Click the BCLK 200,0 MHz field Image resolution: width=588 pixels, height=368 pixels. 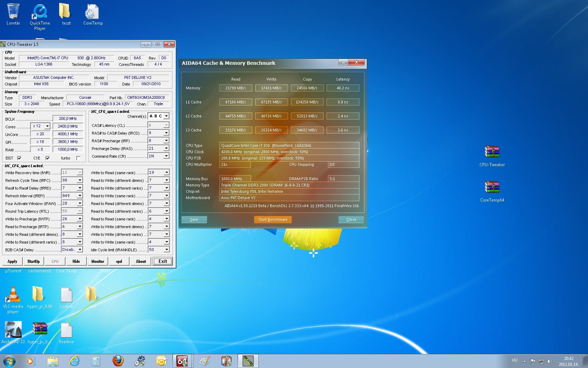point(68,118)
